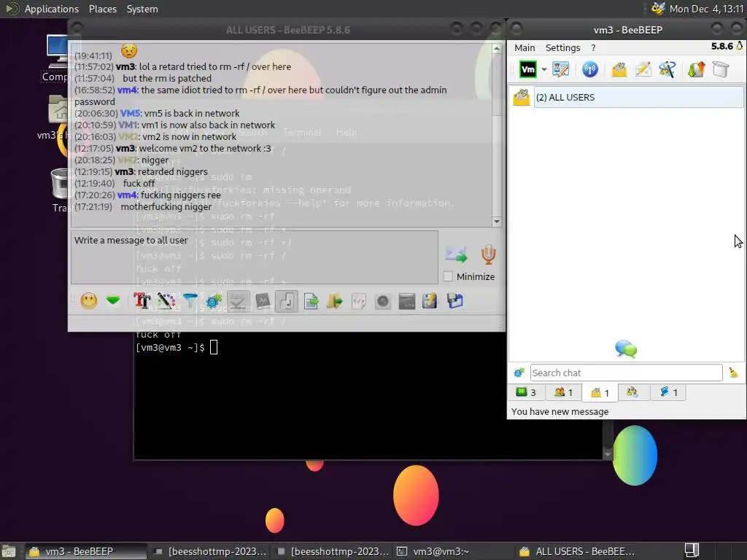Image resolution: width=747 pixels, height=560 pixels.
Task: Click the green down arrow in chat toolbar
Action: (x=113, y=300)
